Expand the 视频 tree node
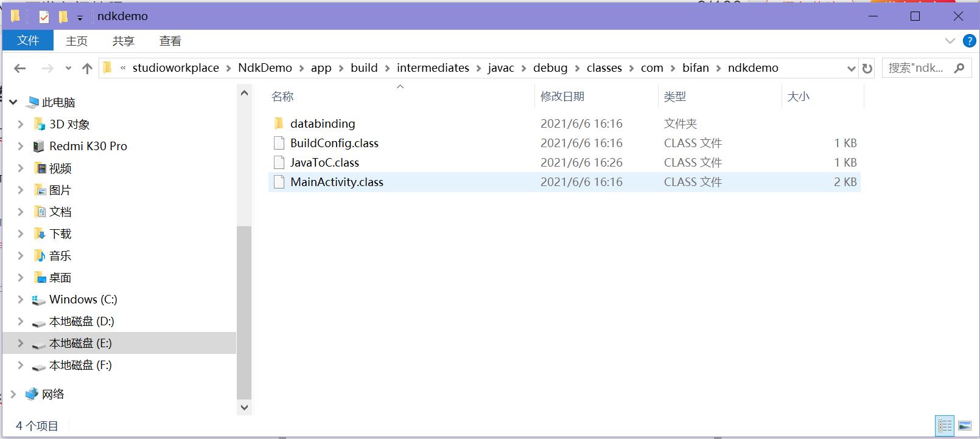The width and height of the screenshot is (980, 439). coord(20,168)
